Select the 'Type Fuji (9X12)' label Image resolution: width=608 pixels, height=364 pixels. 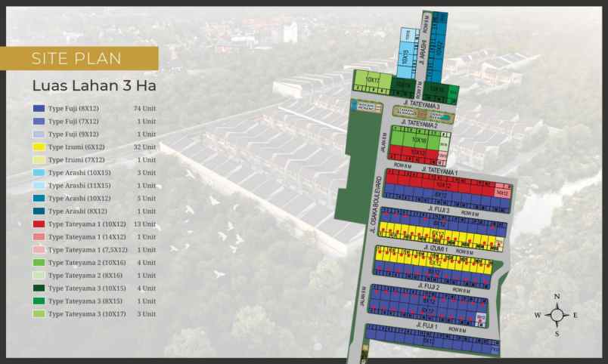73,134
